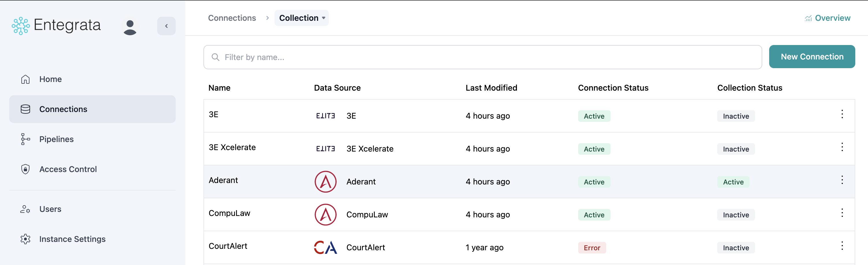The height and width of the screenshot is (265, 868).
Task: Click the Error status badge for CourtAlert
Action: click(592, 248)
